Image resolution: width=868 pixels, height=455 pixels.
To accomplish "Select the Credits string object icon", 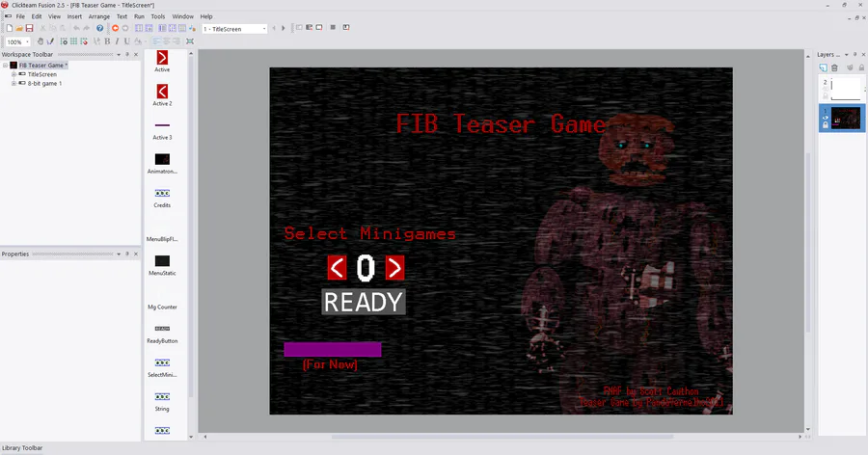I will (x=162, y=193).
